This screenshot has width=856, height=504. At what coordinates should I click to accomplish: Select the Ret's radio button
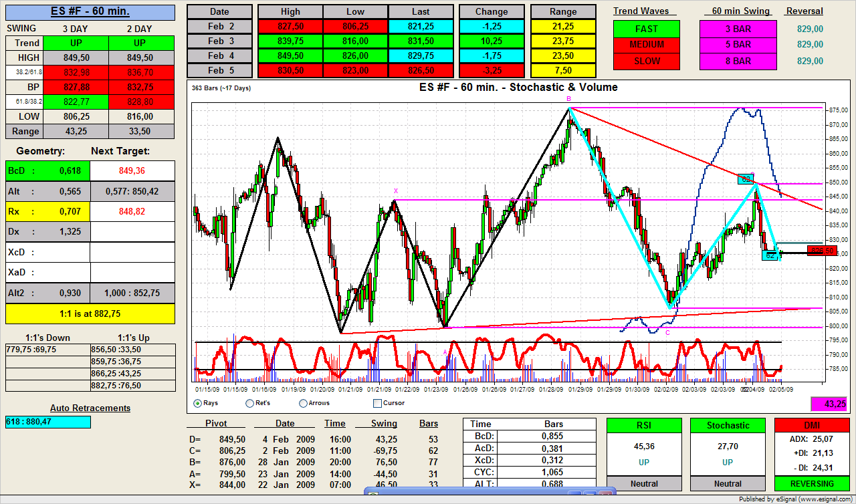pyautogui.click(x=250, y=403)
